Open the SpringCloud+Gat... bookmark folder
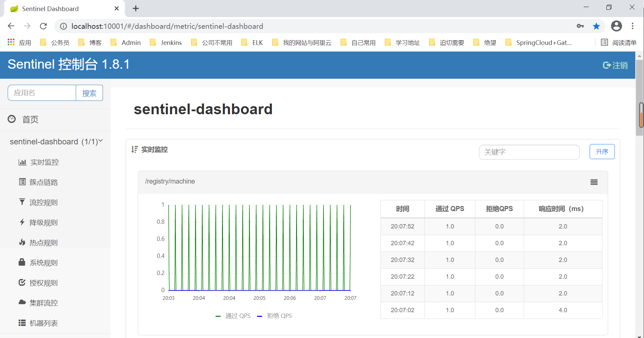 point(539,43)
